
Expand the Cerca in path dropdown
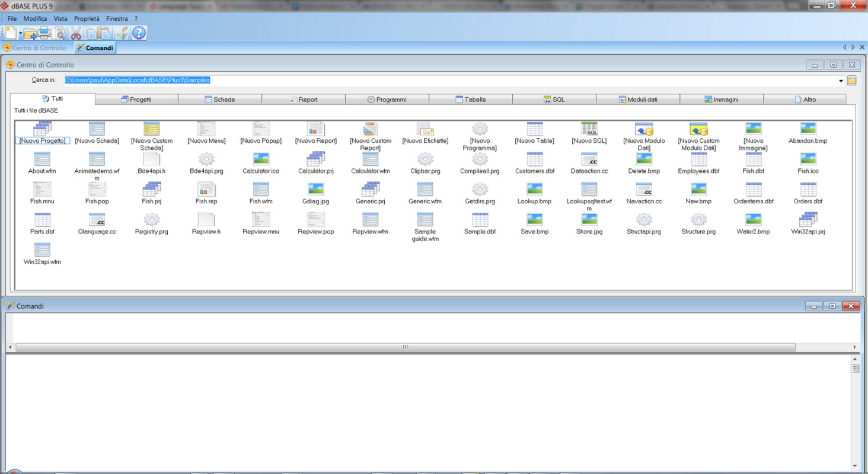[841, 81]
